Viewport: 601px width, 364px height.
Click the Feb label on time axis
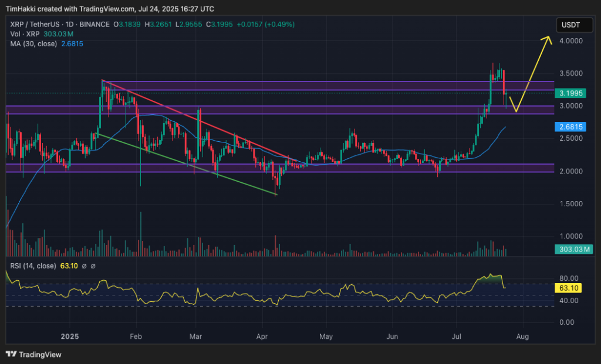[x=136, y=337]
